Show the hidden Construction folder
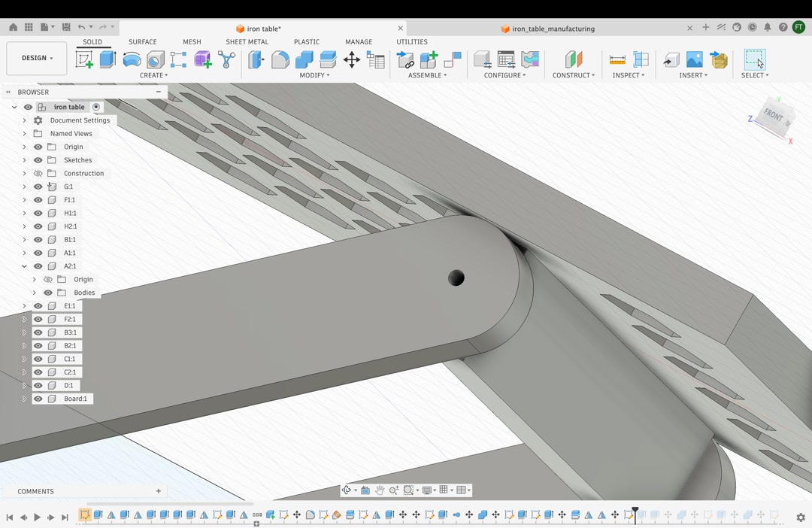This screenshot has width=812, height=528. coord(38,173)
